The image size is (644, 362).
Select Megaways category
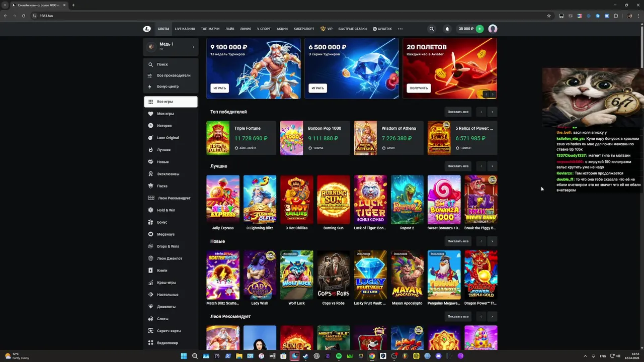click(171, 234)
